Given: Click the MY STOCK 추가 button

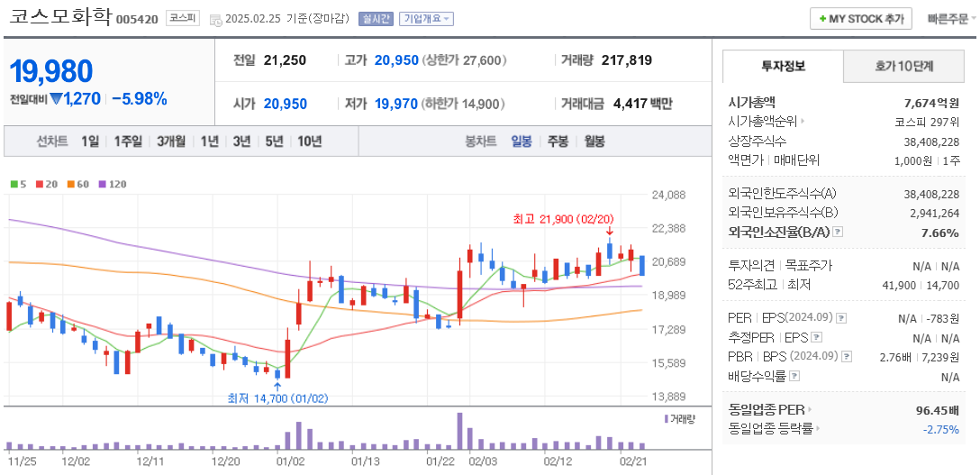Looking at the screenshot, I should pyautogui.click(x=861, y=19).
